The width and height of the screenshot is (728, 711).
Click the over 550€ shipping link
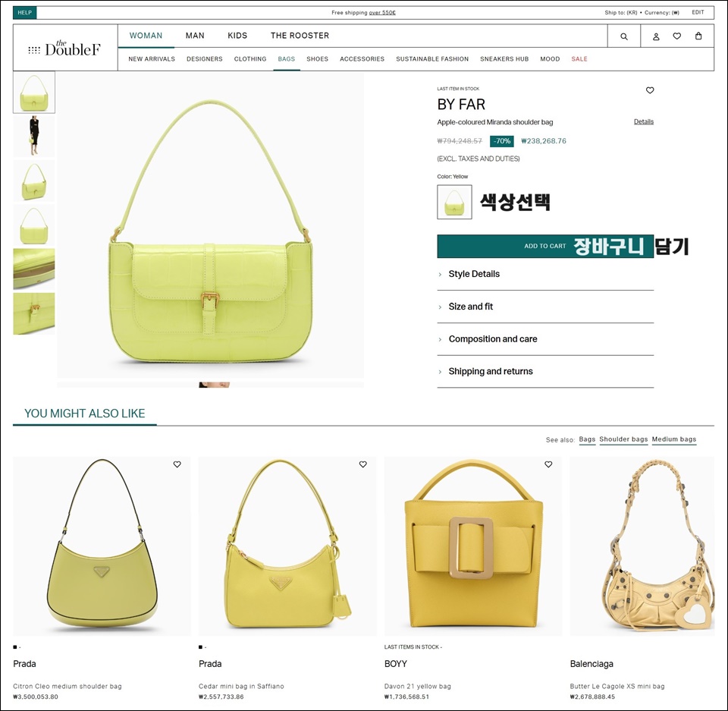[x=382, y=13]
